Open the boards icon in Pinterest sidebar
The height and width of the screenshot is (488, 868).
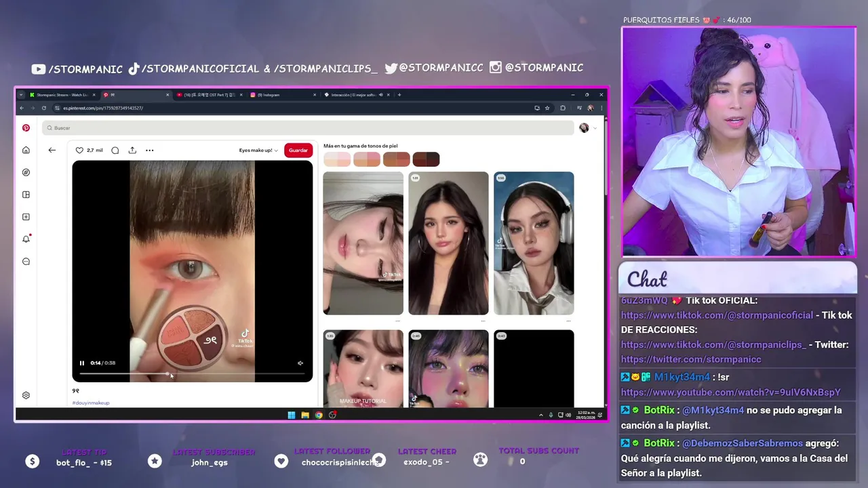(26, 195)
